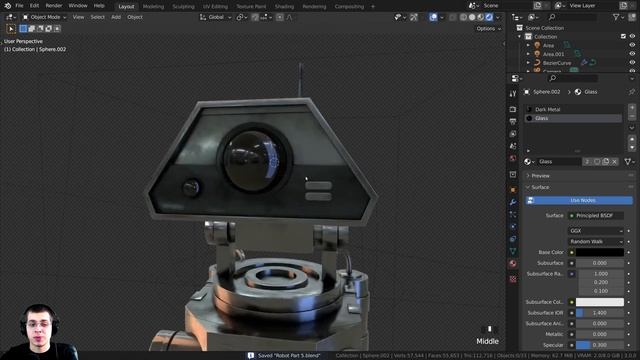Image resolution: width=640 pixels, height=360 pixels.
Task: Open the Output properties tab
Action: point(513,122)
